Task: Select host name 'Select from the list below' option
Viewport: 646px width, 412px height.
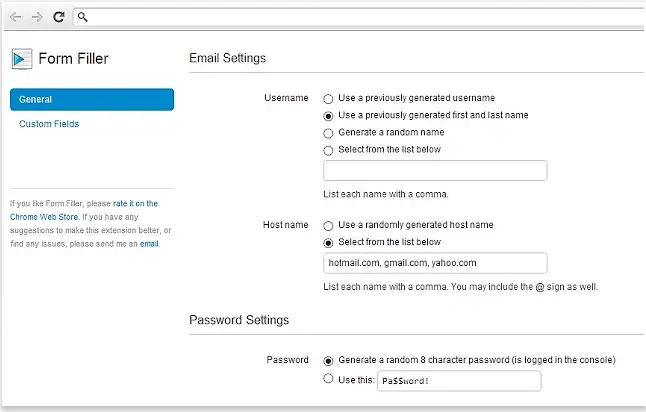Action: [328, 242]
